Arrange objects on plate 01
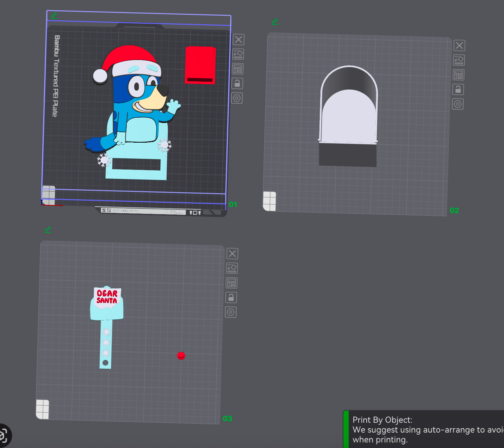The height and width of the screenshot is (448, 504). (238, 69)
